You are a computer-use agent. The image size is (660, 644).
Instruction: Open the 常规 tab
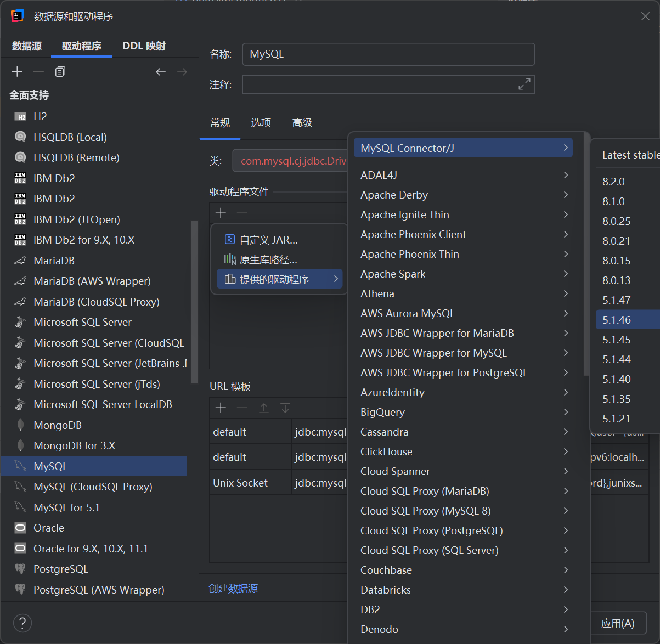[220, 123]
